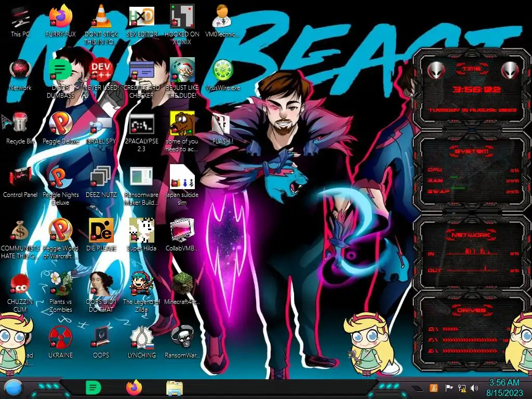
Task: Launch Plants vs Zombies shortcut
Action: point(60,293)
